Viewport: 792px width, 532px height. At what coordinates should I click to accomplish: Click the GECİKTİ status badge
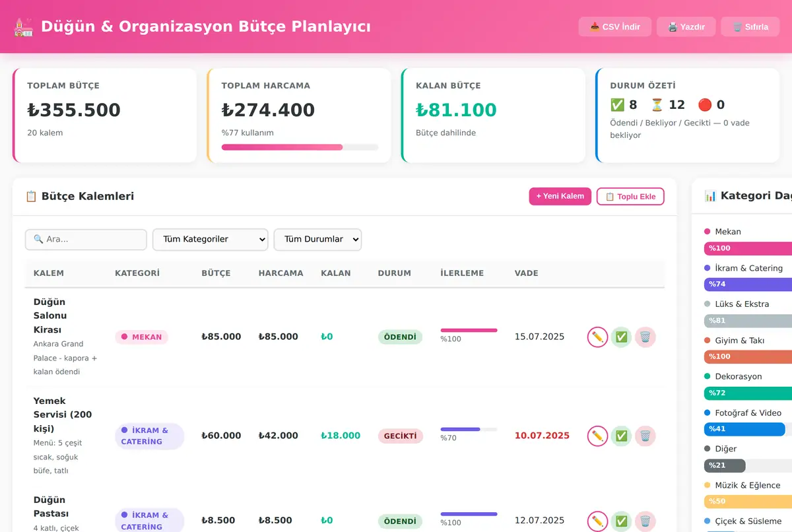400,436
